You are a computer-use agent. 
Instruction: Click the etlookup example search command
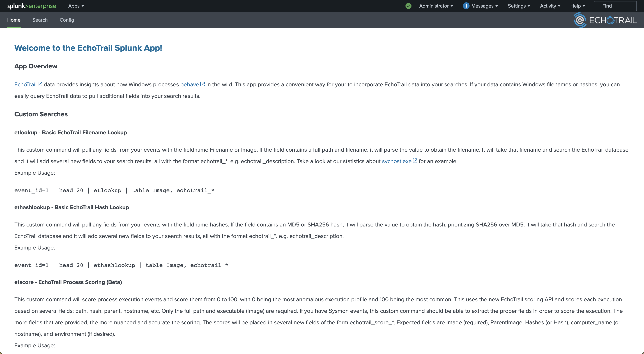pyautogui.click(x=114, y=190)
